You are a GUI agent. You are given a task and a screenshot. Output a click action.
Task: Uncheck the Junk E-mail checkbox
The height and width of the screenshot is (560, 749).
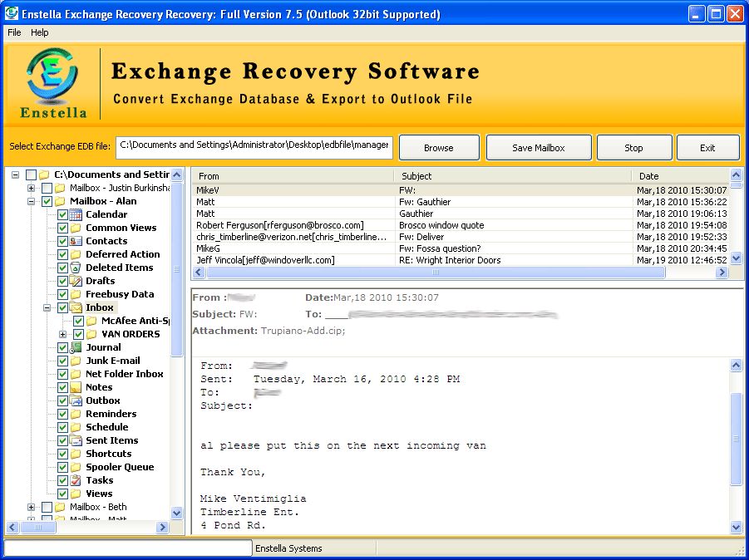tap(62, 361)
